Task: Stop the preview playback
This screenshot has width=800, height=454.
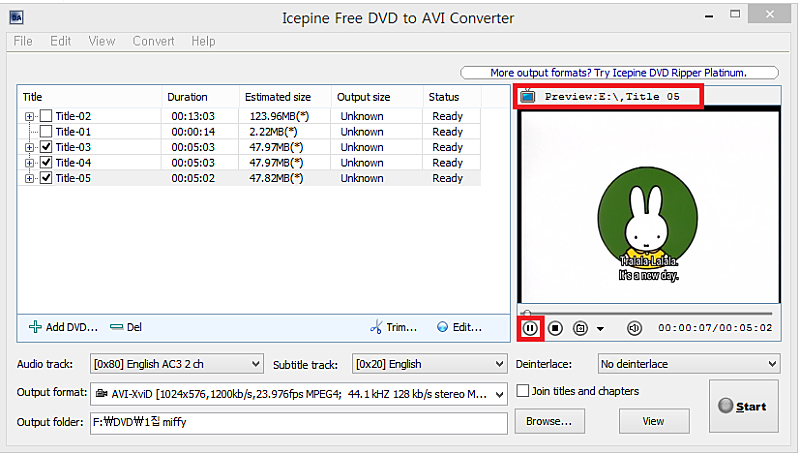Action: [x=555, y=328]
